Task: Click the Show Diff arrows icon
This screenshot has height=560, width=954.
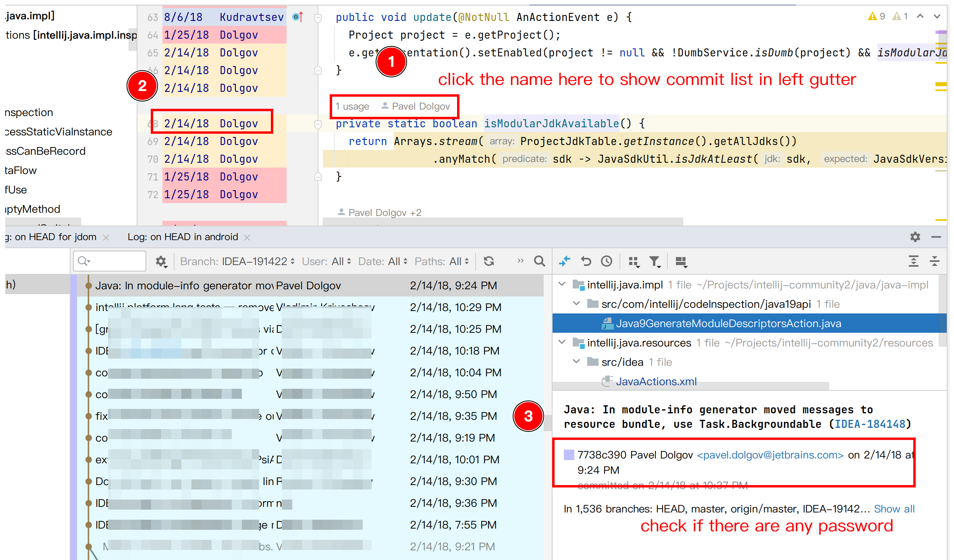Action: [565, 261]
